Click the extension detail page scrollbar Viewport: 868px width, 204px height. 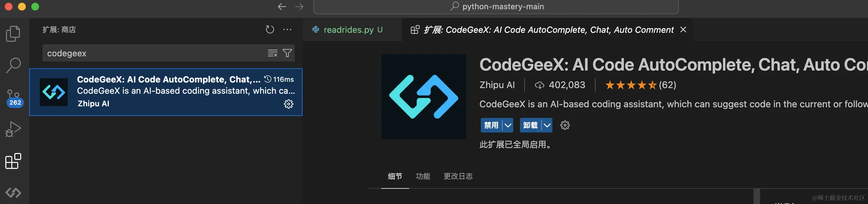(757, 196)
